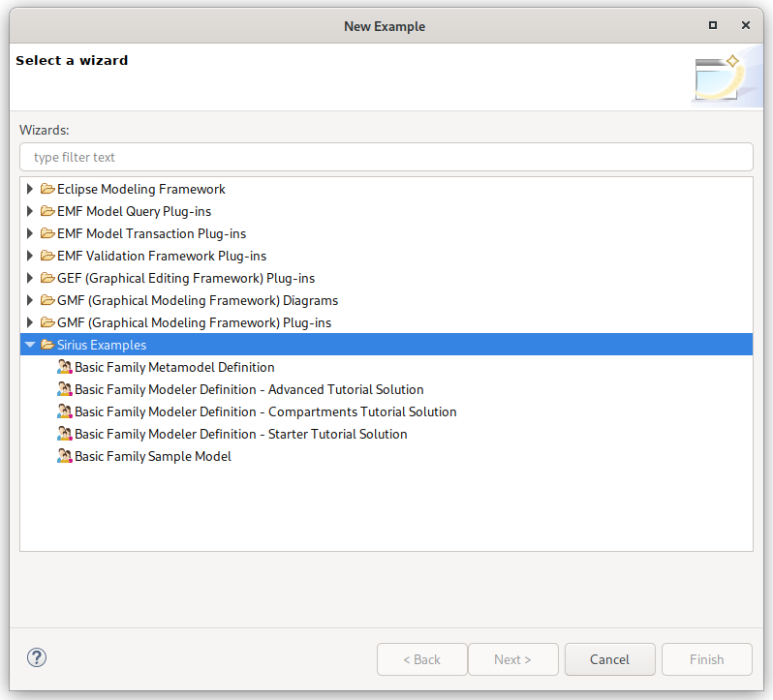Viewport: 773px width, 700px height.
Task: Click the Back button
Action: 422,659
